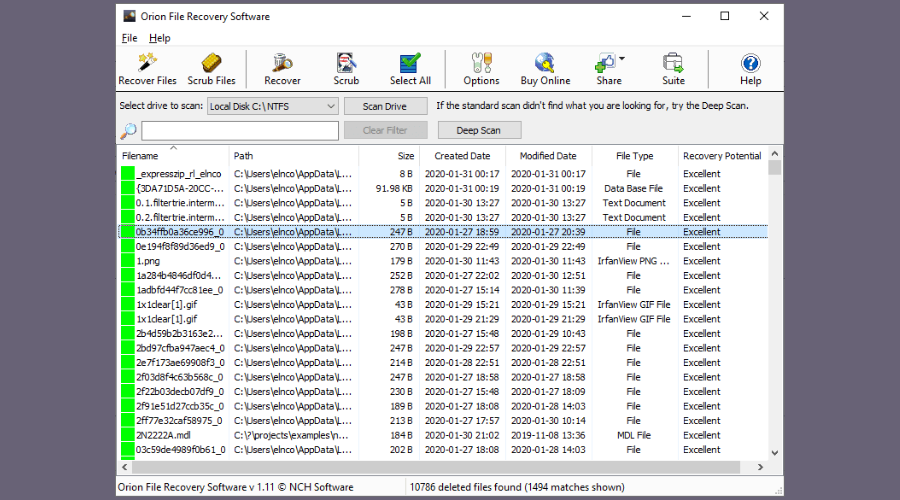This screenshot has height=500, width=900.
Task: Click the vertical scrollbar down arrow
Action: 775,453
